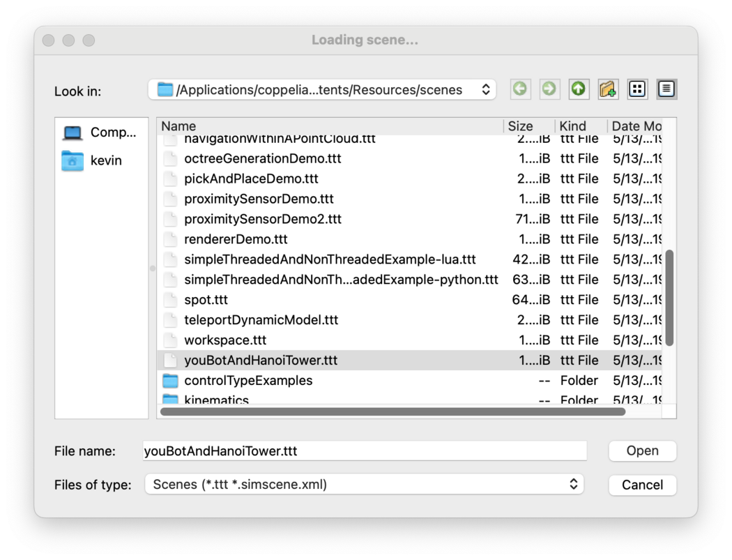This screenshot has width=732, height=560.
Task: Click into the File name text field
Action: tap(364, 451)
